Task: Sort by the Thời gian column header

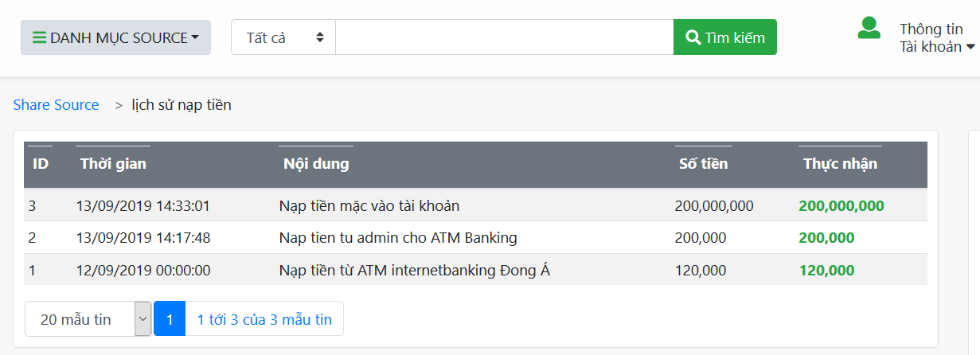Action: [113, 164]
